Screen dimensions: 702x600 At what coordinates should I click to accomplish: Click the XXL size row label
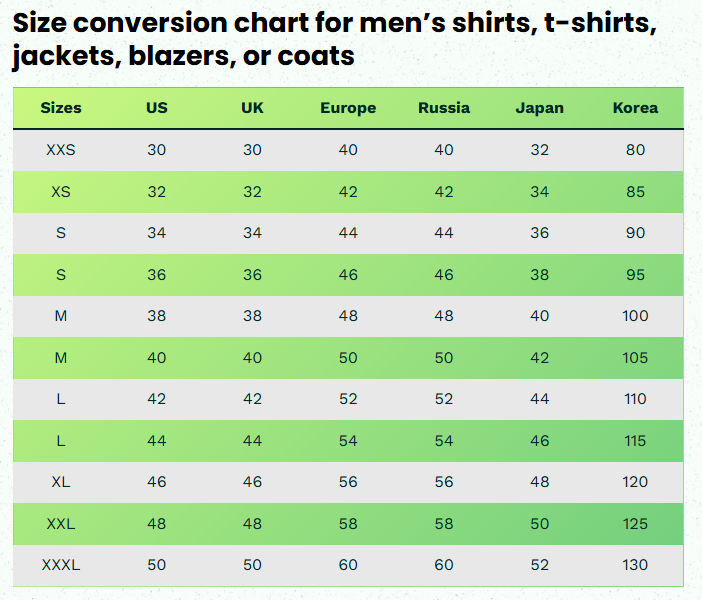[61, 524]
